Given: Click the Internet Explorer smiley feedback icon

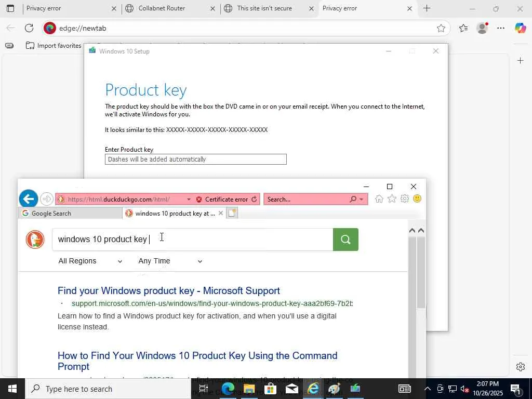Looking at the screenshot, I should [417, 198].
